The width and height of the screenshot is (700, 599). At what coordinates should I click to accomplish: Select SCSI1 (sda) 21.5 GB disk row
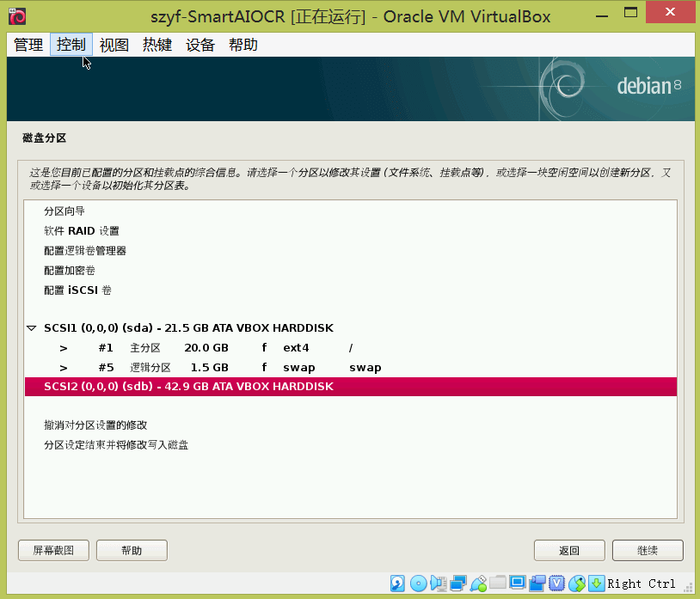coord(351,327)
